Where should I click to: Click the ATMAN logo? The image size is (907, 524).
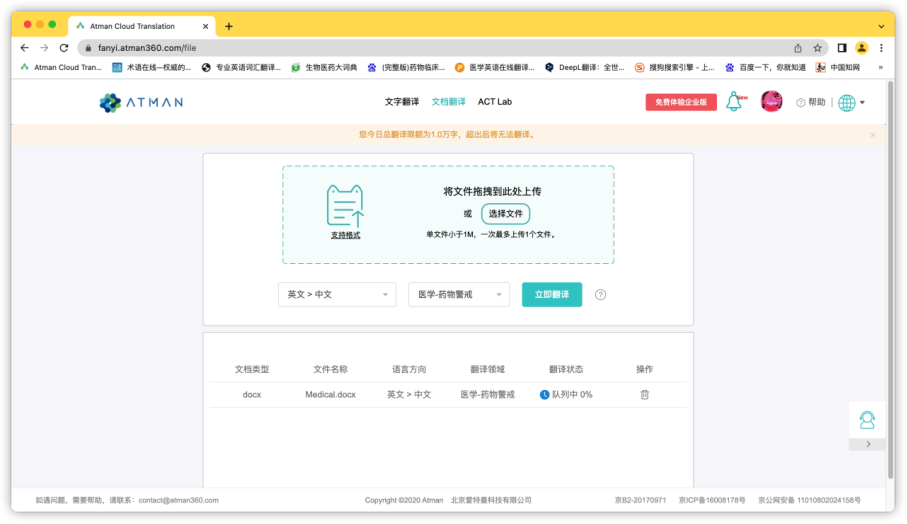[x=141, y=102]
